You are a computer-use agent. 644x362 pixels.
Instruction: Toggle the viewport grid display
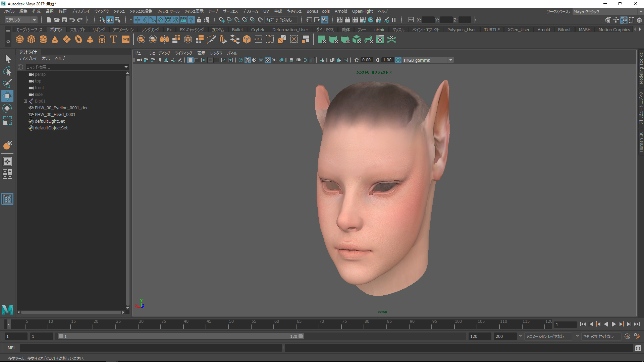point(190,60)
